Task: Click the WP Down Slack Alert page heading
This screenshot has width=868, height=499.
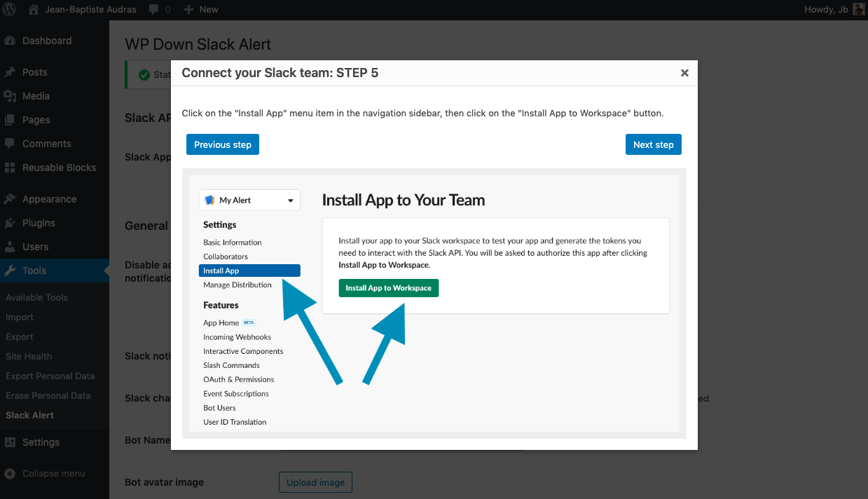Action: pyautogui.click(x=198, y=44)
